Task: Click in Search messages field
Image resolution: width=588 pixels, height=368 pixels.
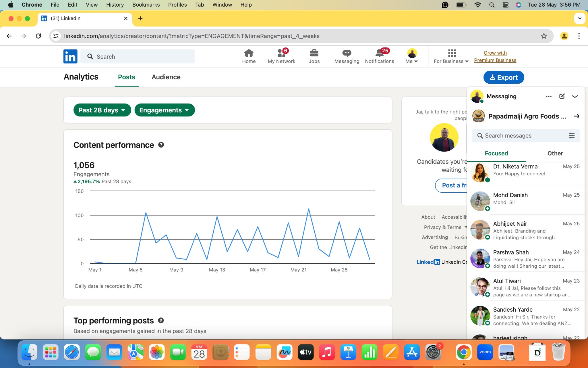Action: (526, 136)
